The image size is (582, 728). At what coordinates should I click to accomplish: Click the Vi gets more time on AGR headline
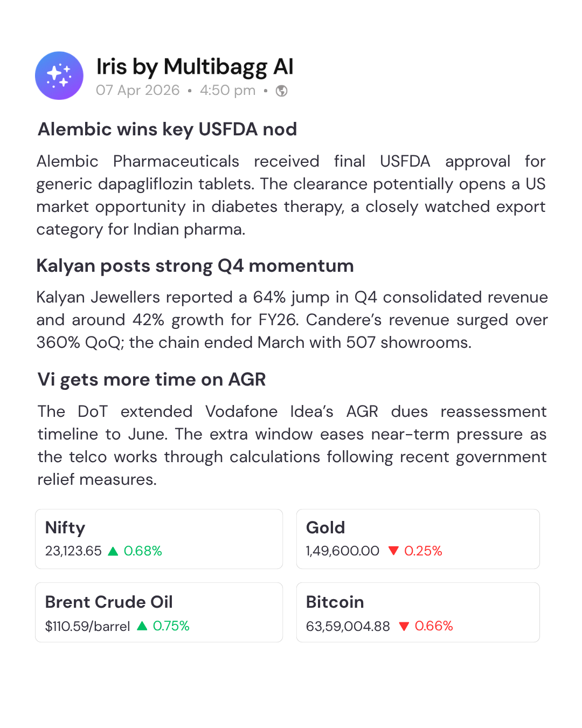coord(152,380)
